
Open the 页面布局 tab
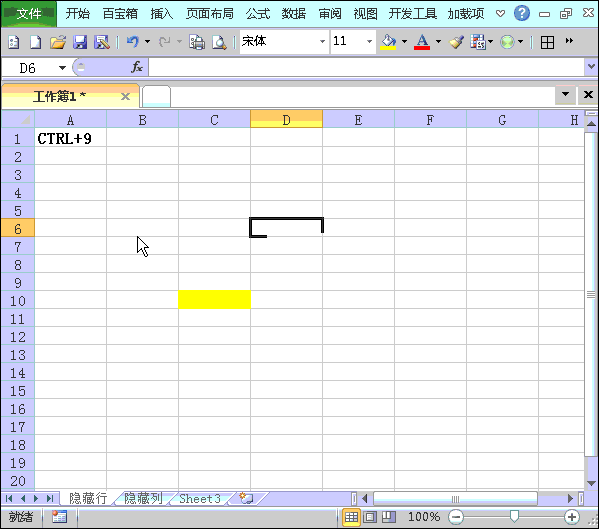click(210, 14)
